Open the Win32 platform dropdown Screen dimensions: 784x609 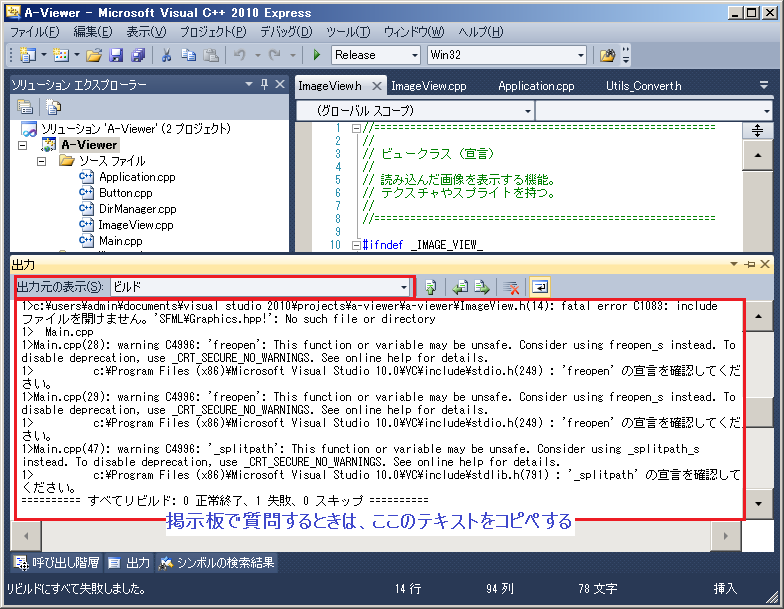pyautogui.click(x=580, y=55)
